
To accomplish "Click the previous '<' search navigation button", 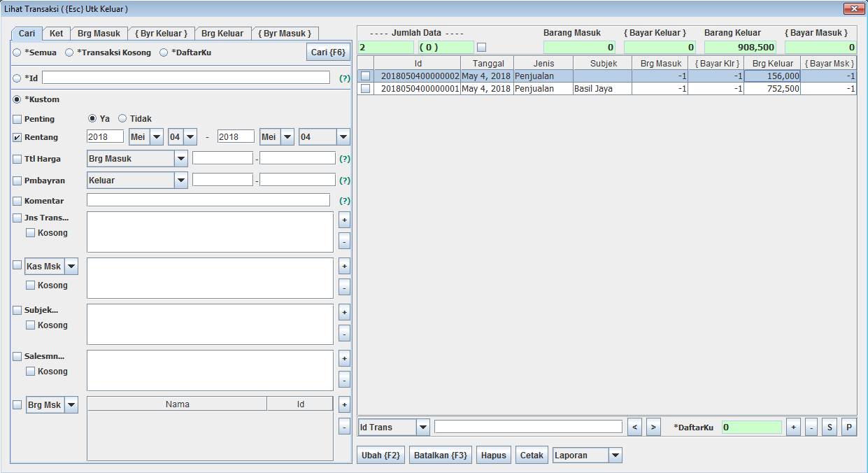I will pyautogui.click(x=634, y=427).
